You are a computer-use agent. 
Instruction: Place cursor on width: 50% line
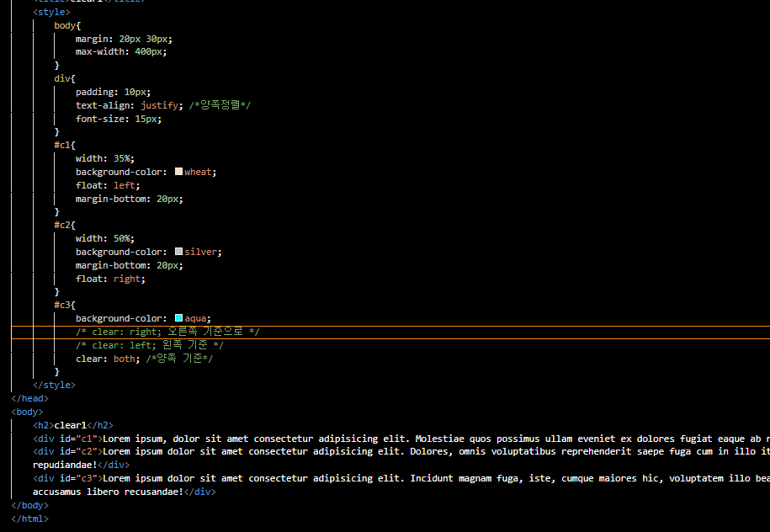(x=104, y=238)
